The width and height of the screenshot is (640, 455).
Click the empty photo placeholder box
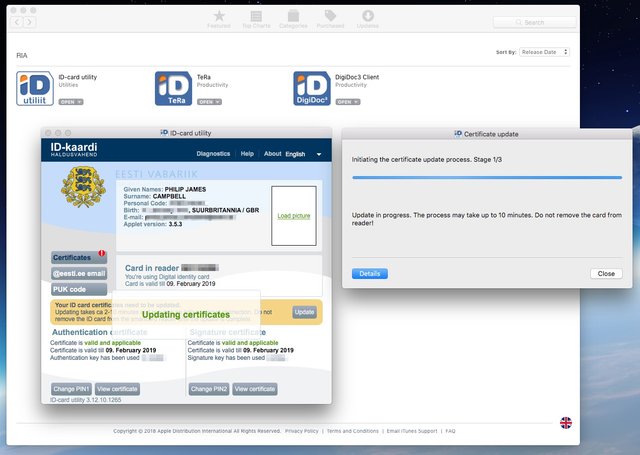click(x=294, y=216)
